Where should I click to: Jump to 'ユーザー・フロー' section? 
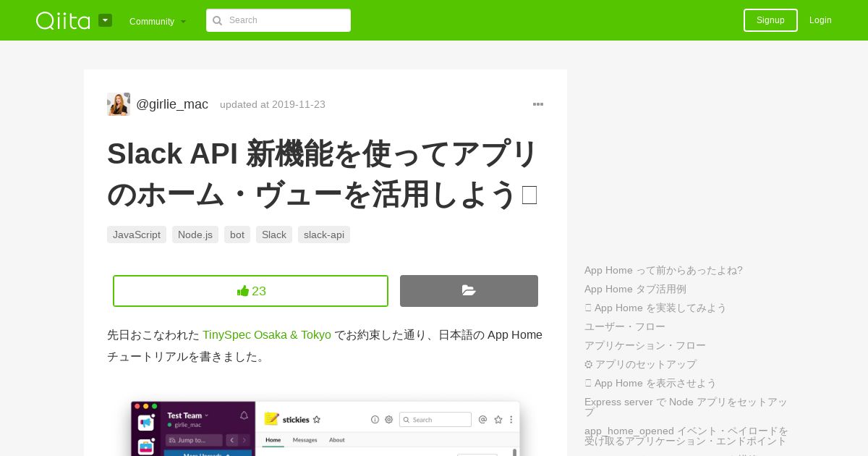tap(625, 326)
